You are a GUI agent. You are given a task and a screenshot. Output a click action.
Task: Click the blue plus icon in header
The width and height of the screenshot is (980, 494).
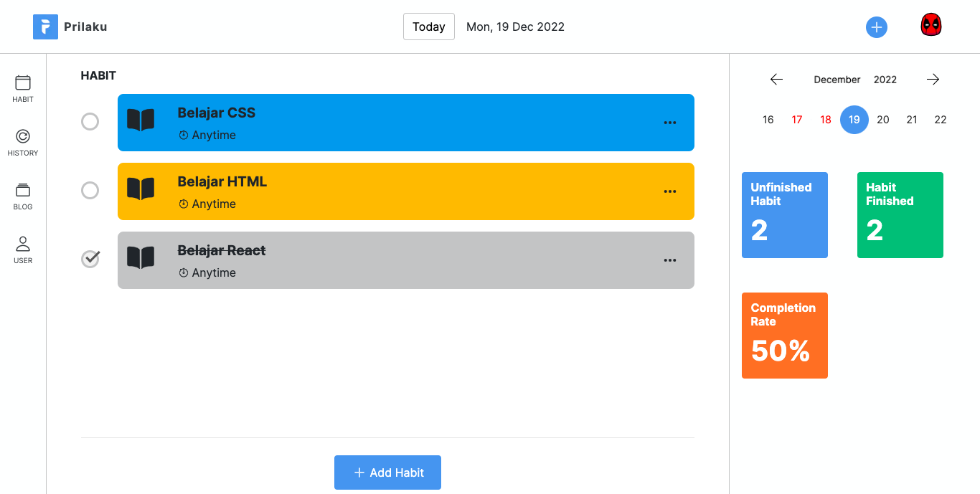pyautogui.click(x=876, y=27)
